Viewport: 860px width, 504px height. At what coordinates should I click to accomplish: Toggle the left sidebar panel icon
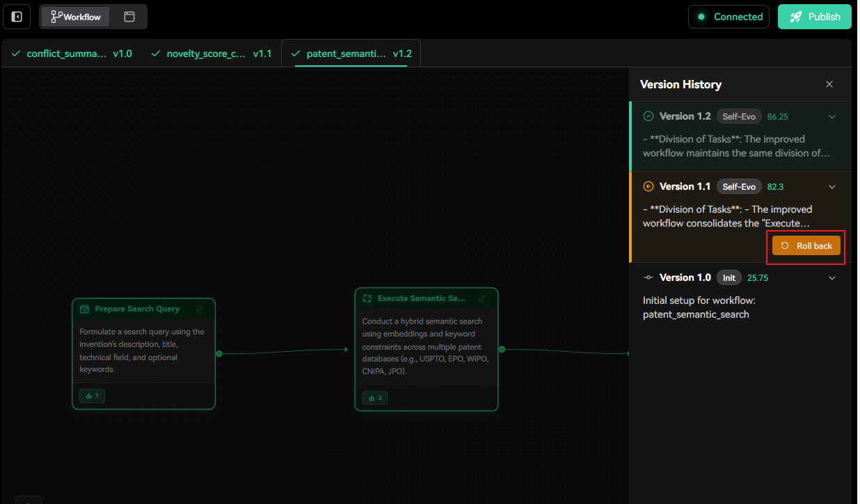pyautogui.click(x=17, y=17)
